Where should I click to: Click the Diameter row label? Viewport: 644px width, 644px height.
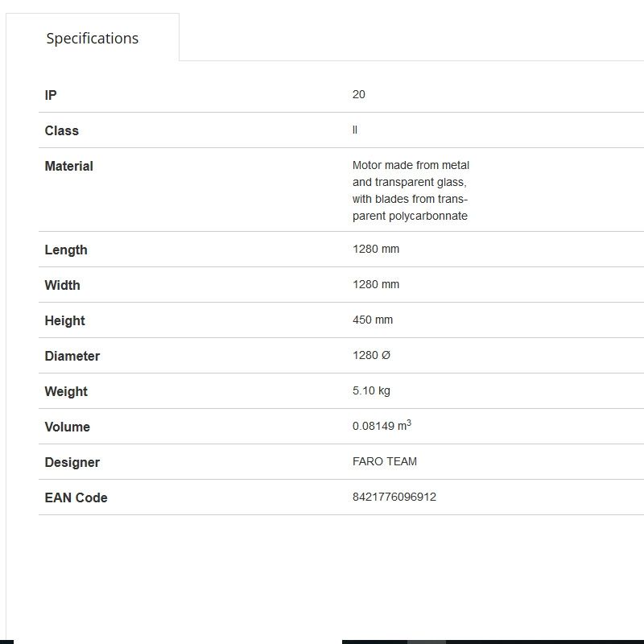pos(72,356)
